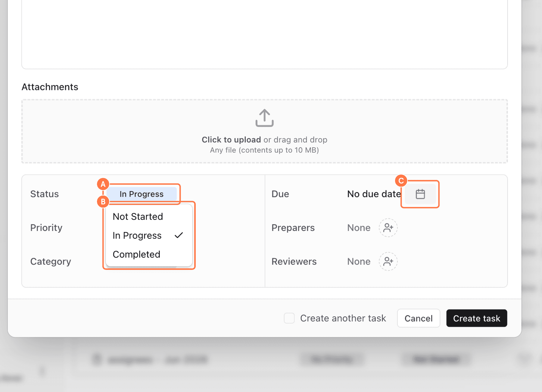Click the Attachments heading
Screen dimensions: 542x392
(50, 87)
